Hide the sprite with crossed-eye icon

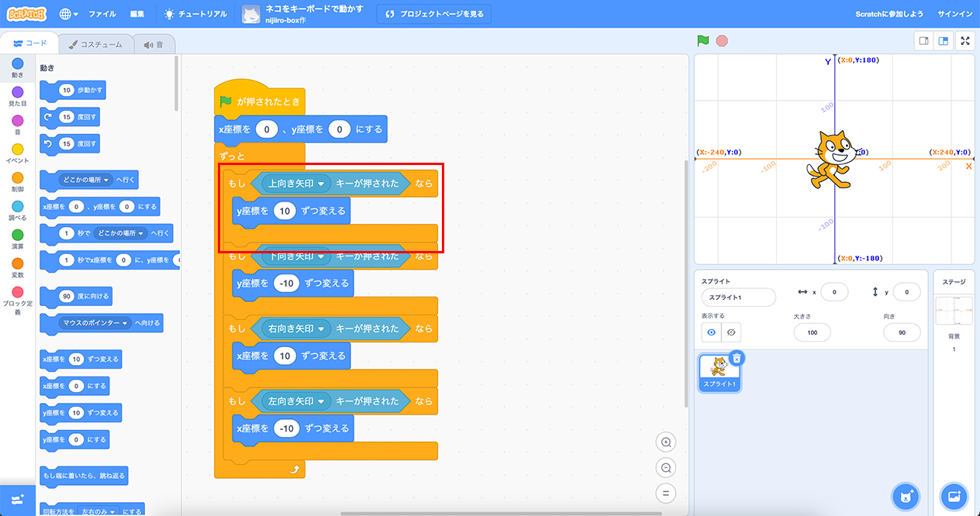(x=730, y=332)
